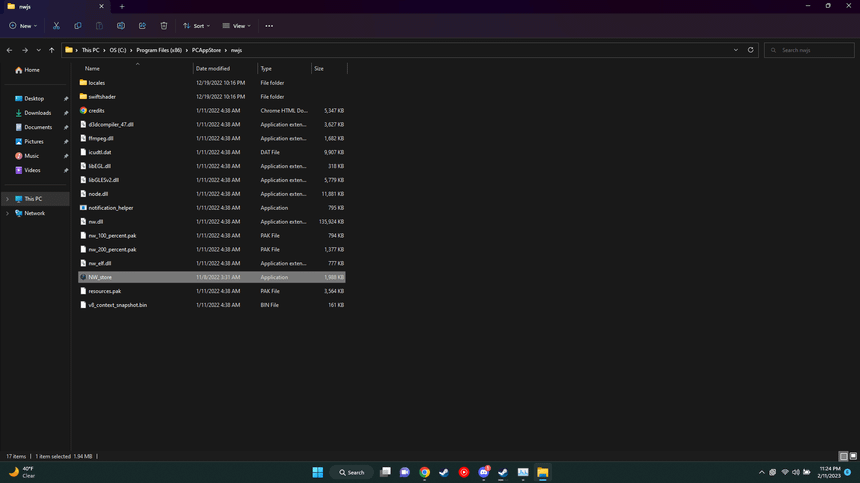
Task: Click the Up directory arrow
Action: coord(52,50)
